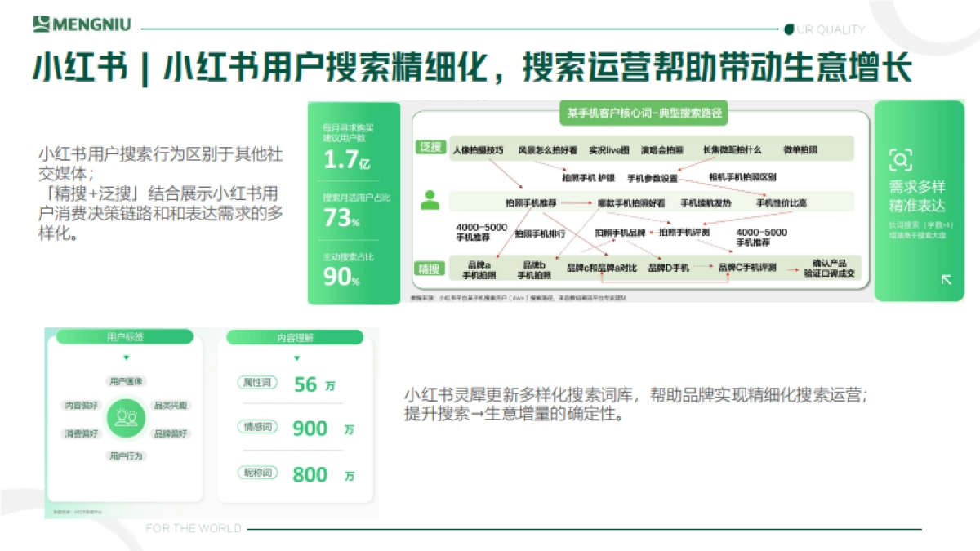Click the circular people illustration inside the user tag wheel
This screenshot has height=551, width=980.
126,420
